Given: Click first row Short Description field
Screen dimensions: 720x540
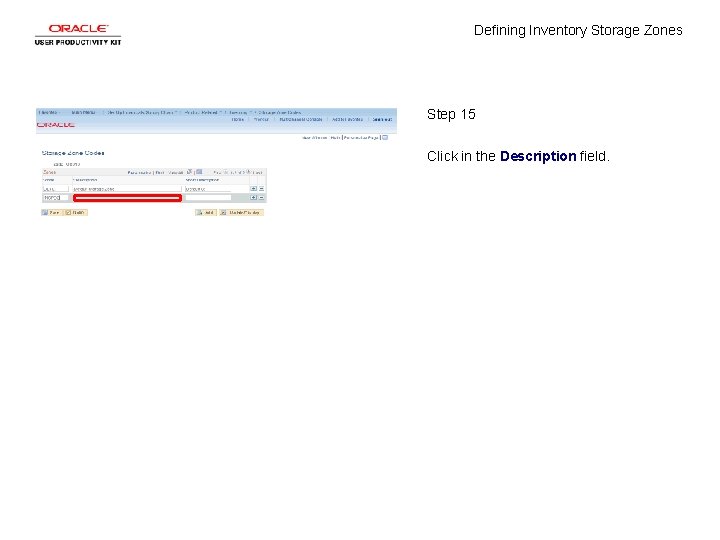Looking at the screenshot, I should [x=208, y=189].
